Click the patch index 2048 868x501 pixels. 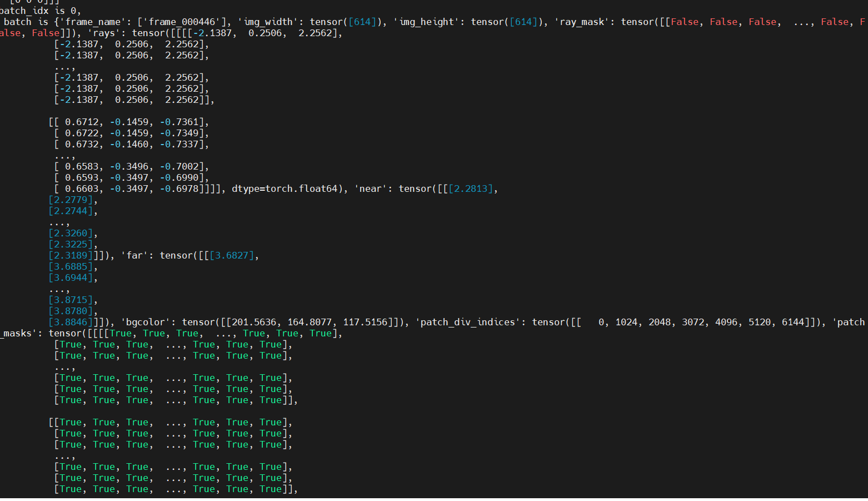(x=660, y=322)
